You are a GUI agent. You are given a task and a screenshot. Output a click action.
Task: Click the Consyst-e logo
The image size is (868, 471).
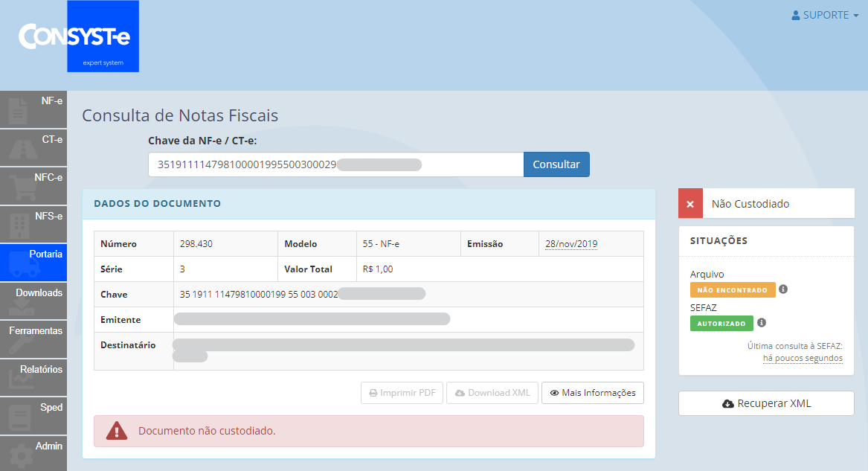tap(78, 36)
